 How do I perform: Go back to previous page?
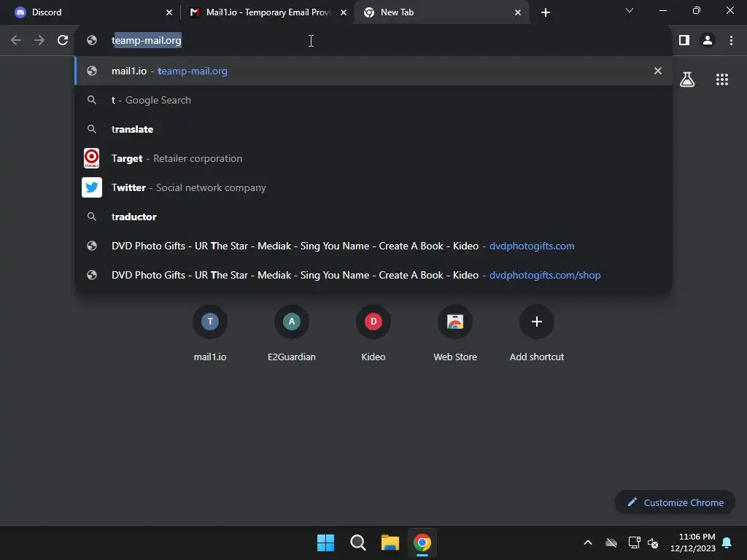[x=16, y=41]
